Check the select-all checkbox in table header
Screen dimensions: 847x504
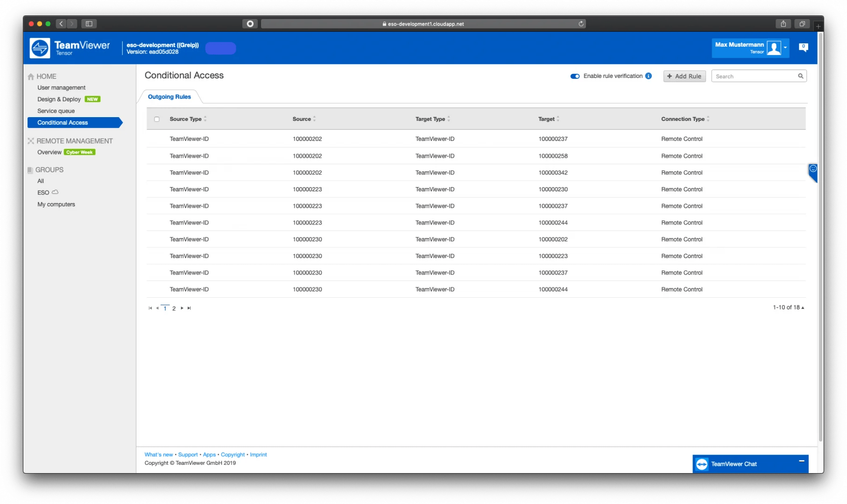[x=157, y=119]
